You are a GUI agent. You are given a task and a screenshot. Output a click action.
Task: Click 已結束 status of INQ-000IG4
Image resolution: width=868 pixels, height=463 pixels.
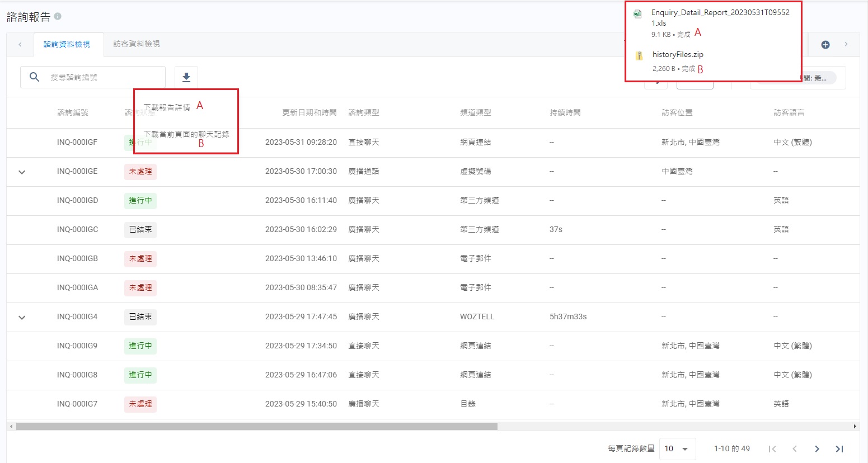coord(140,316)
